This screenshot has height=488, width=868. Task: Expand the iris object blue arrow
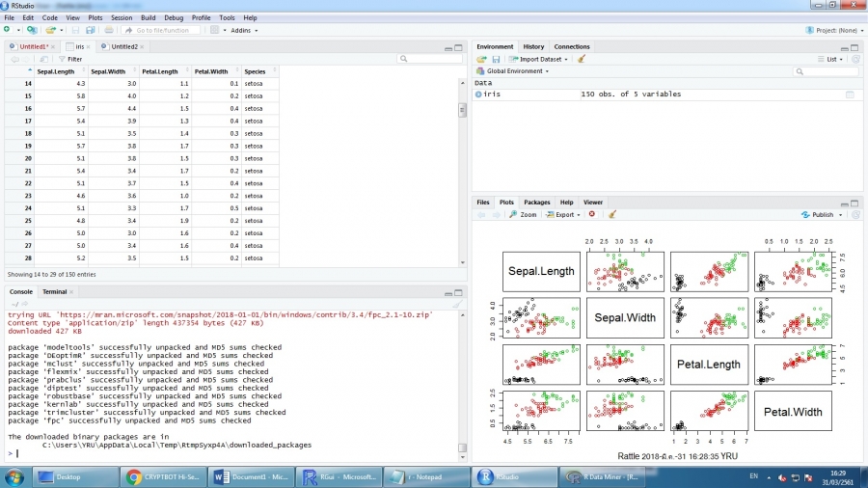click(478, 95)
